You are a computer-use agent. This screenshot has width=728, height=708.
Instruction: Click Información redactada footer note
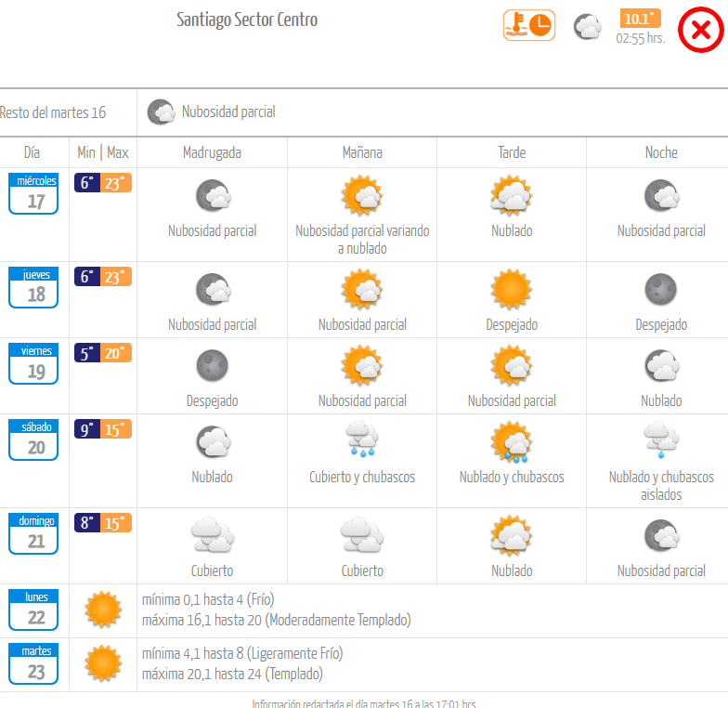point(364,703)
